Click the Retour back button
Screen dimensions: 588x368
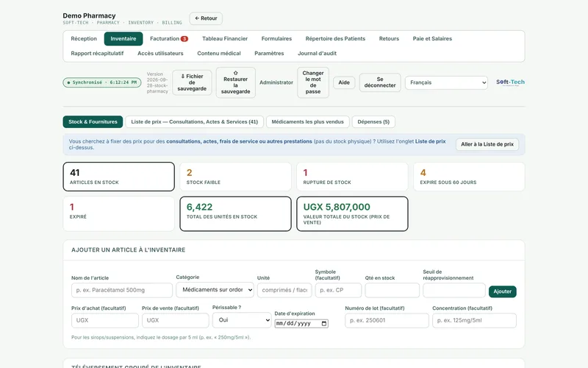(x=206, y=18)
